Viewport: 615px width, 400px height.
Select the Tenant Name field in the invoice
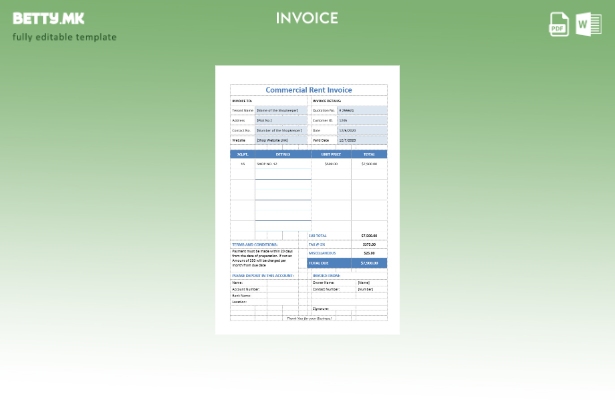(281, 110)
